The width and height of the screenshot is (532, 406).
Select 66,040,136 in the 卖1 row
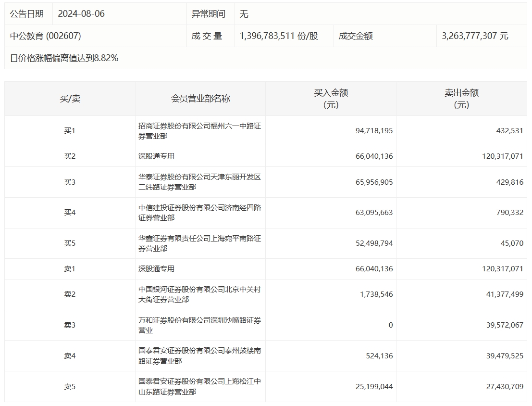coord(374,269)
